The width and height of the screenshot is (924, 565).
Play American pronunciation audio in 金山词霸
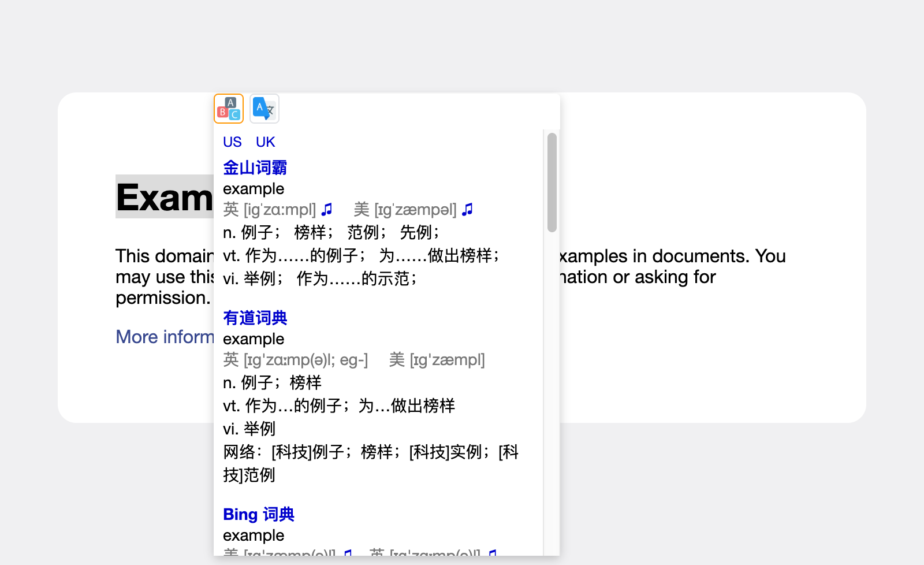click(468, 209)
